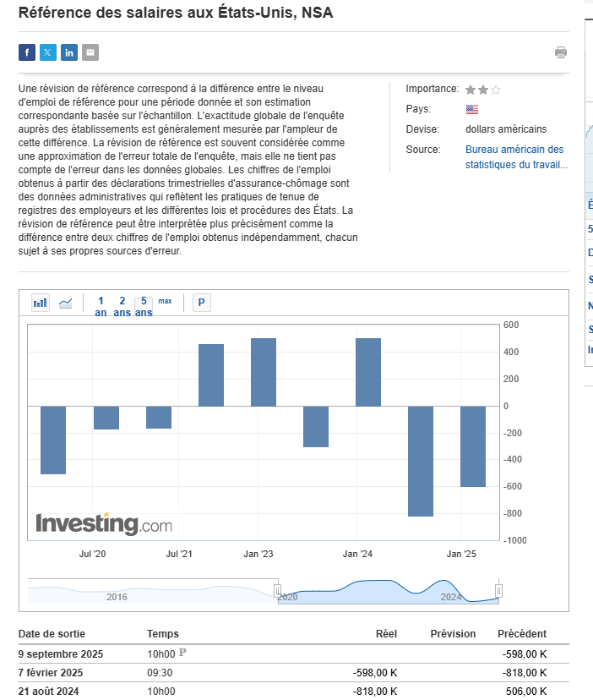
Task: Click the right handle of range slider
Action: [x=498, y=591]
